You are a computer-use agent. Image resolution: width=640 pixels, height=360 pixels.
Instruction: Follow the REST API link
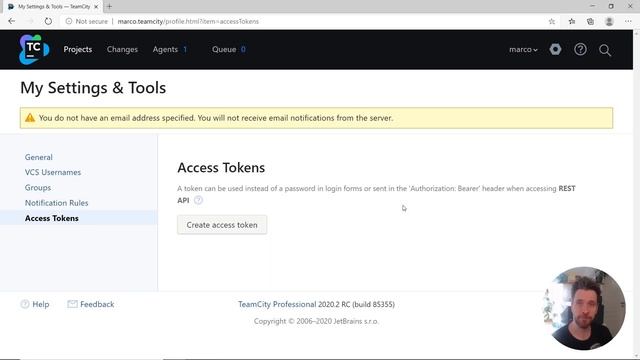[567, 189]
